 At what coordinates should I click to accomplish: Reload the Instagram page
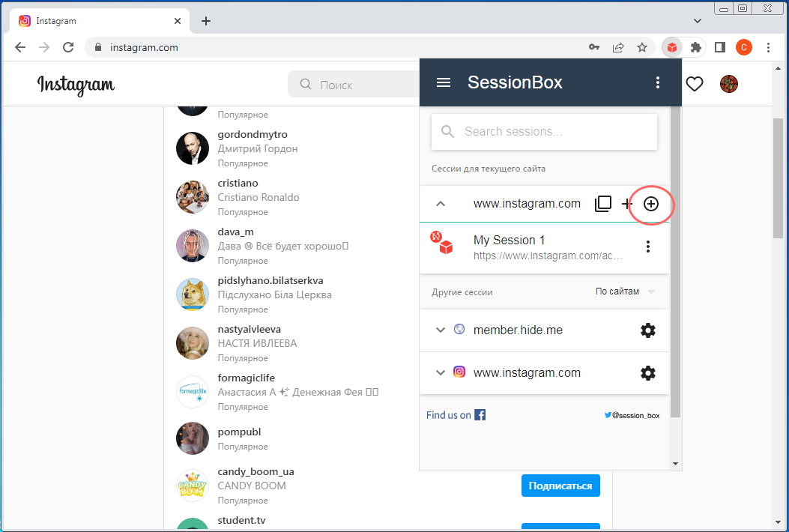(x=68, y=47)
